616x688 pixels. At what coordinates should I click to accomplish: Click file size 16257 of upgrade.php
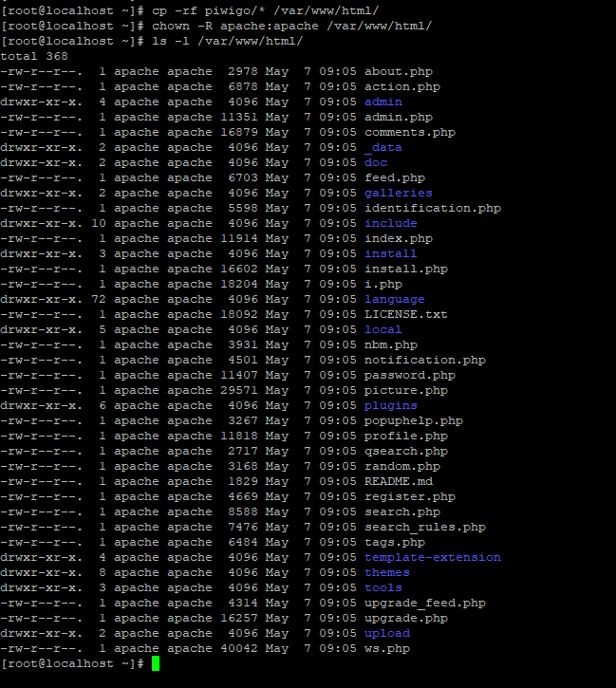coord(238,618)
